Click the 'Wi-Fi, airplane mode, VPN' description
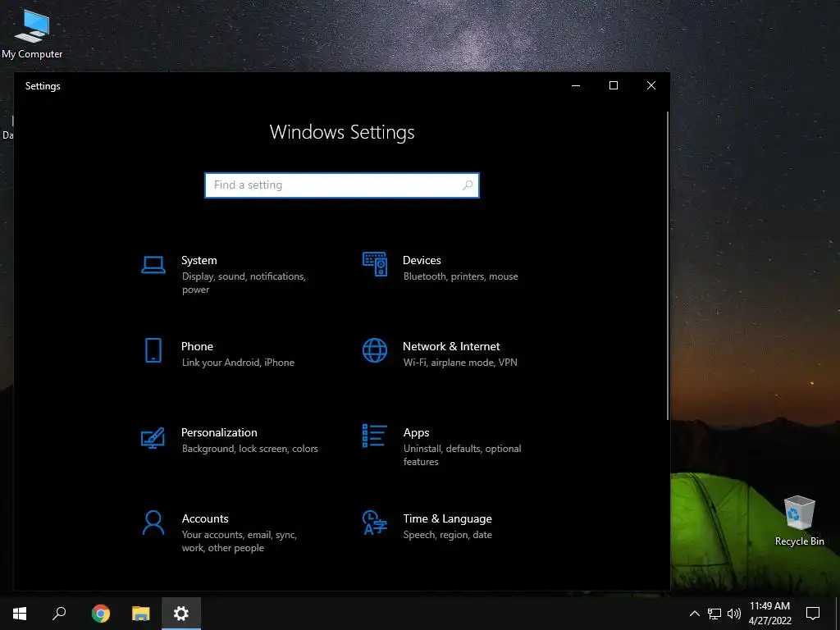Image resolution: width=840 pixels, height=630 pixels. click(460, 363)
